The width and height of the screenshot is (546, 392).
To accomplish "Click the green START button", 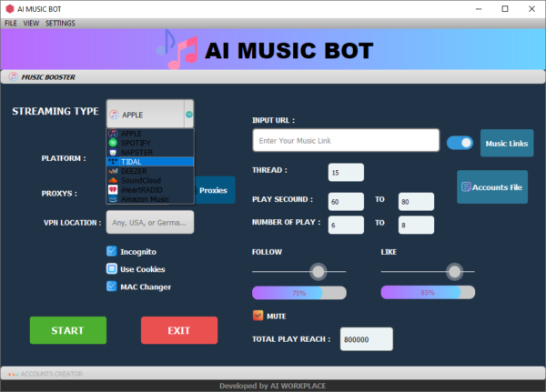I will click(68, 330).
